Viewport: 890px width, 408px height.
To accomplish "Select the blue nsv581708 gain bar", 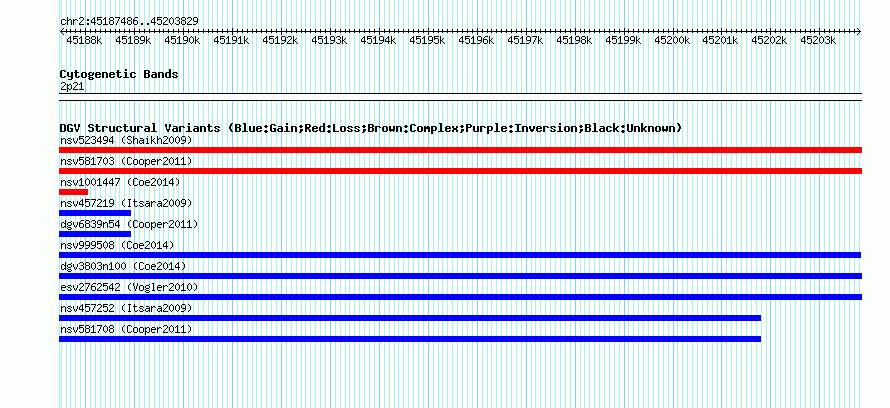I will click(x=410, y=339).
